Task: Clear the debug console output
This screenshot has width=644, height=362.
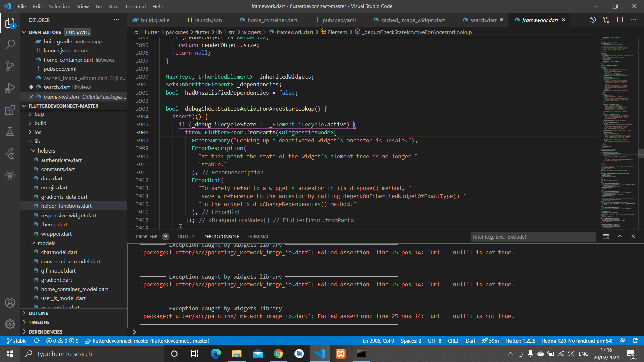Action: [x=606, y=237]
